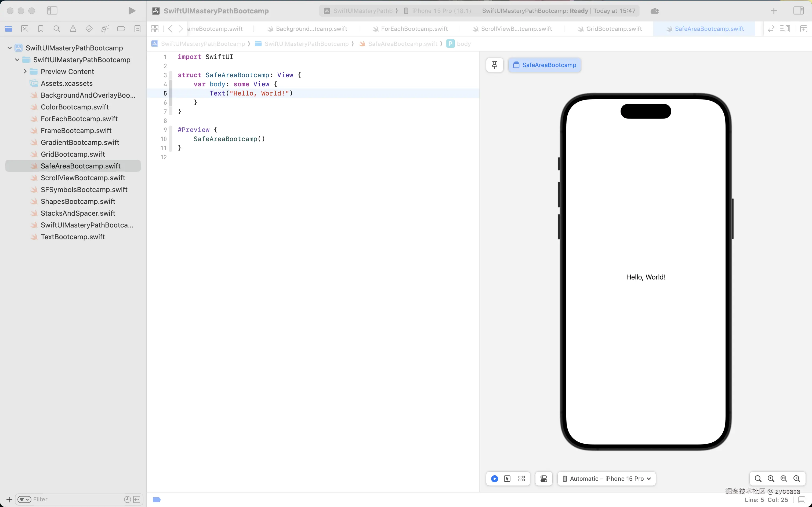Image resolution: width=812 pixels, height=507 pixels.
Task: Open the Find navigator magnifier icon
Action: pos(57,29)
